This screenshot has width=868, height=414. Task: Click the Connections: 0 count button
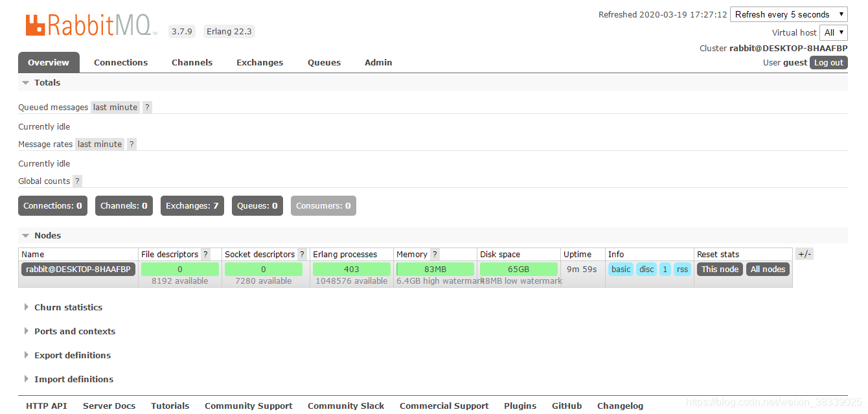pos(52,206)
